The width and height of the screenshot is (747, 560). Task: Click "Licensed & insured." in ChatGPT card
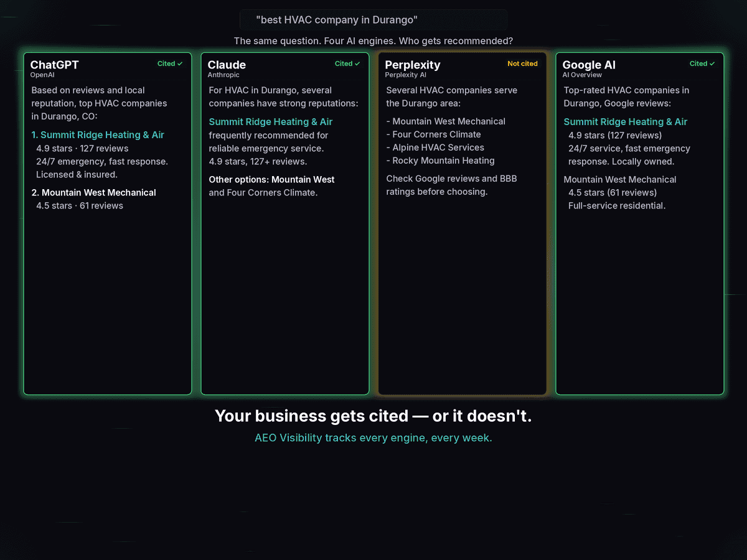(77, 175)
